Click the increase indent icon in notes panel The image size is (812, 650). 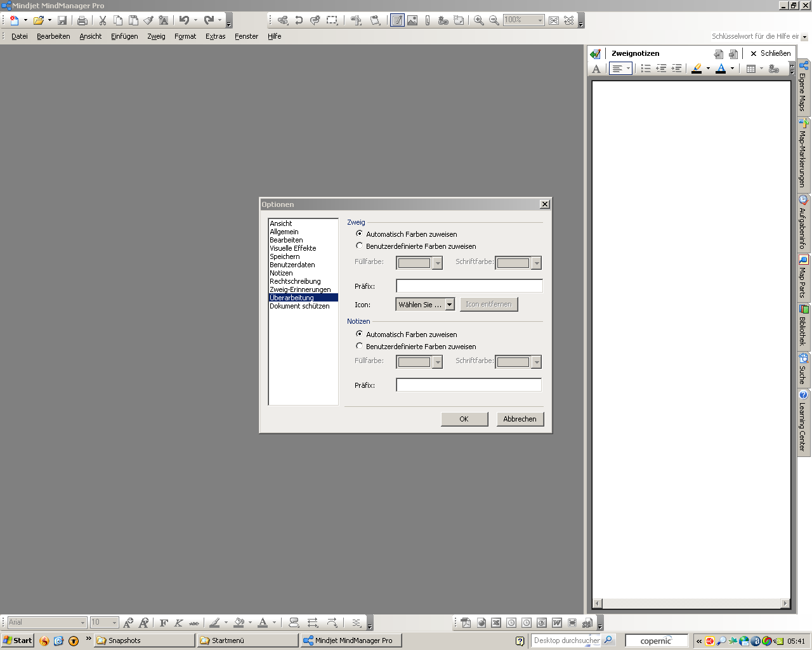coord(676,69)
